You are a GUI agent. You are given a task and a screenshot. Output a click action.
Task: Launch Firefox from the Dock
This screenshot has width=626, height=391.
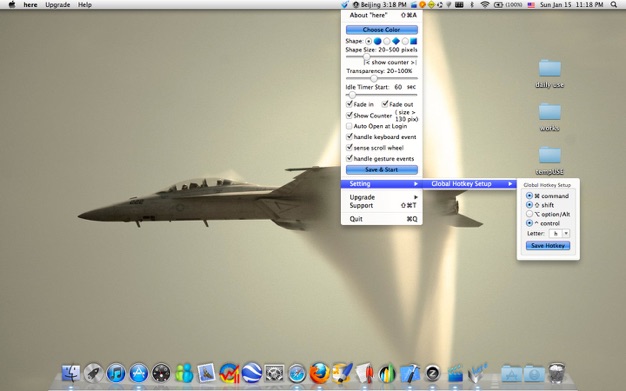pos(319,373)
